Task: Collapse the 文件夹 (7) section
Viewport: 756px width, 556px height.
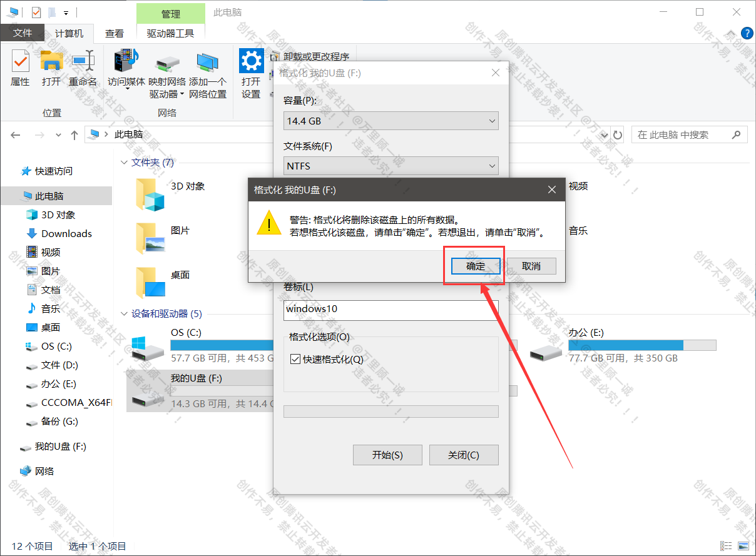Action: [124, 162]
